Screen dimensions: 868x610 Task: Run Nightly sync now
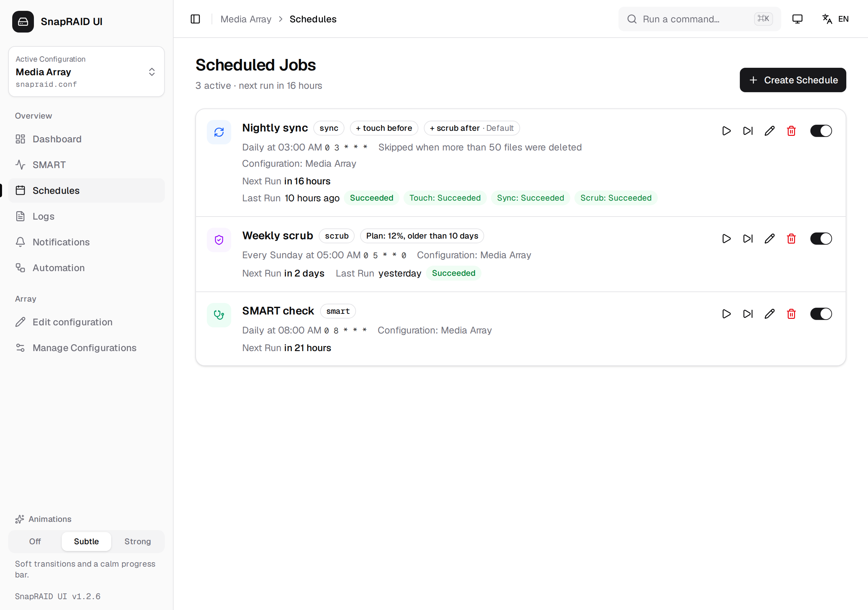tap(726, 131)
